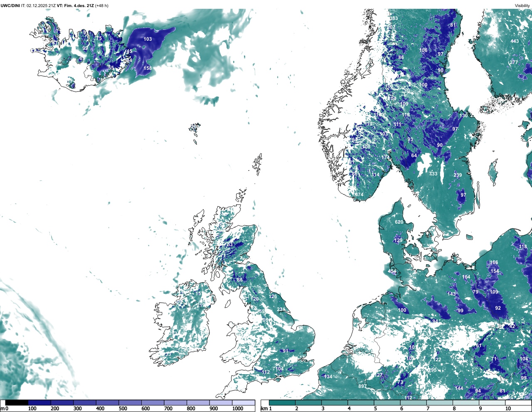Viewport: 532px width, 412px height.
Task: Click the '166' value over Poland
Action: pyautogui.click(x=494, y=263)
